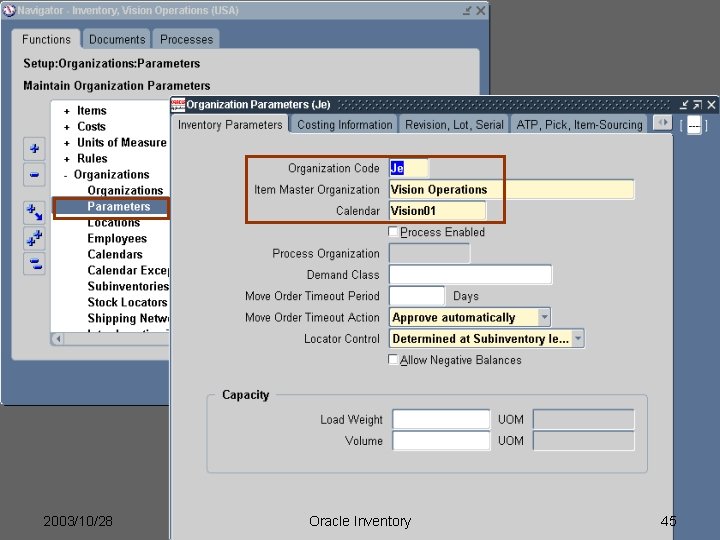Click the Oracle icon in Organization Parameters title

(178, 105)
